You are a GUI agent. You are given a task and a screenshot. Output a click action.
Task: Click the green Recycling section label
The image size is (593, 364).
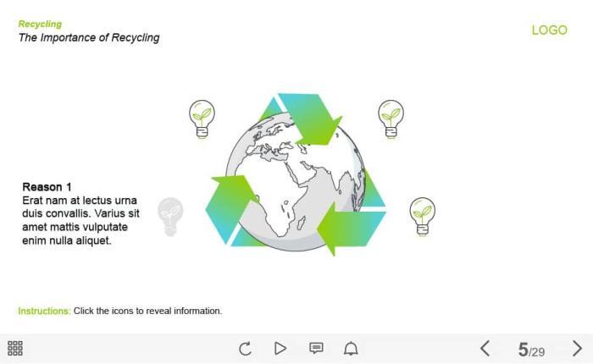pos(40,24)
